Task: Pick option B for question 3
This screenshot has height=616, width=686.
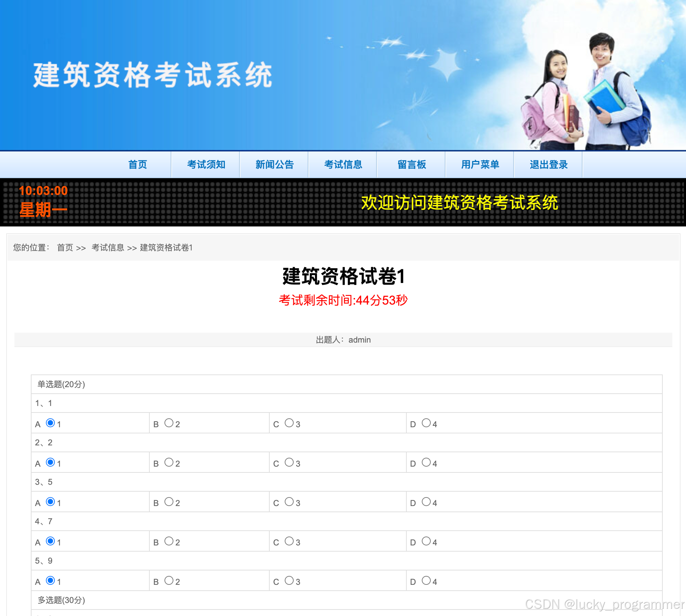Action: [169, 502]
